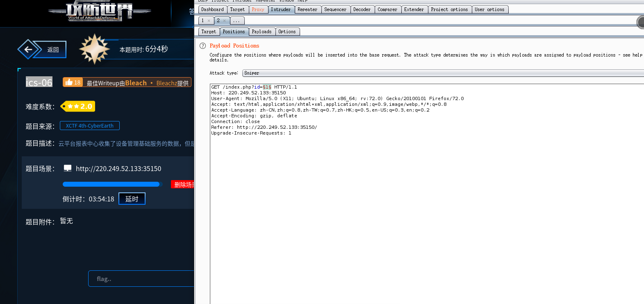Close Intruder attack tab 2 with its x
The image size is (644, 304).
[224, 21]
